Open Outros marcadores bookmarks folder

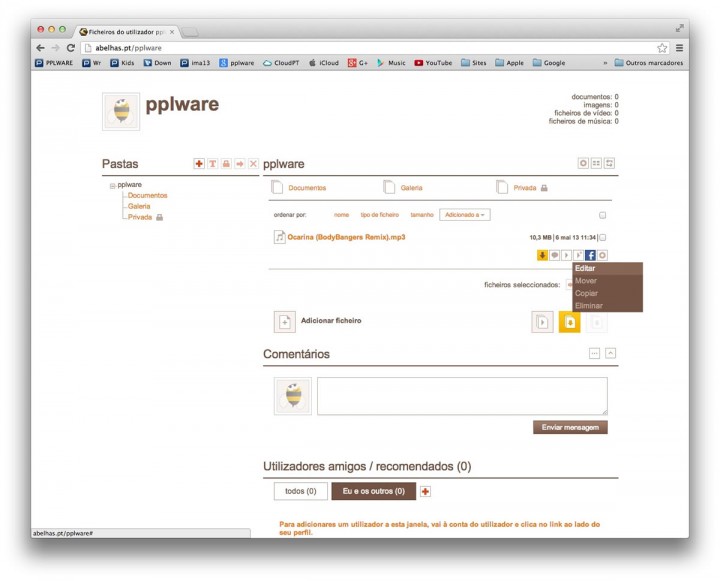649,63
